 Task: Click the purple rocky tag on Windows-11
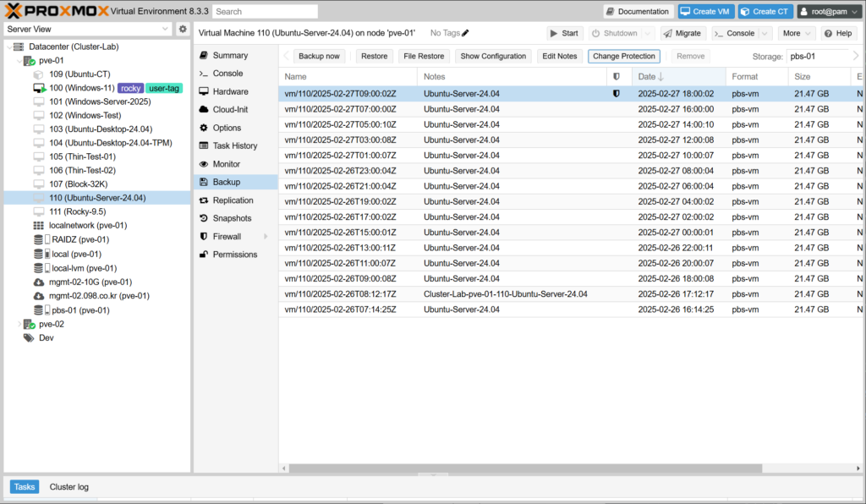point(129,88)
